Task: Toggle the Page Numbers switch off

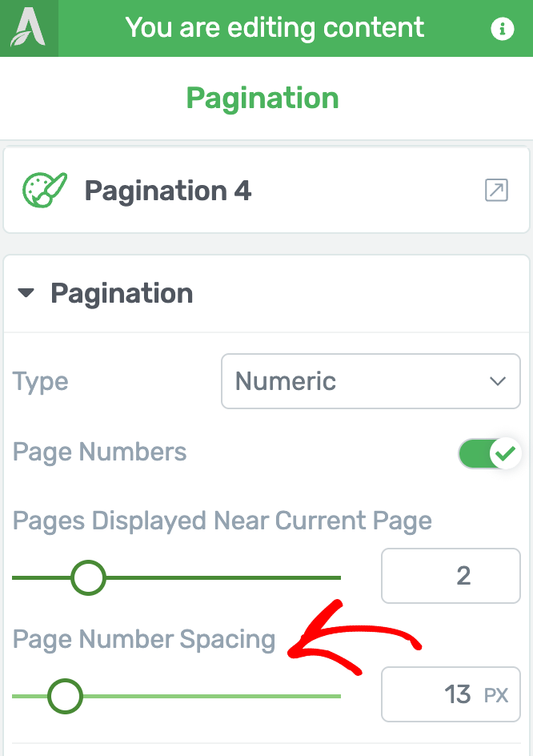Action: [489, 453]
